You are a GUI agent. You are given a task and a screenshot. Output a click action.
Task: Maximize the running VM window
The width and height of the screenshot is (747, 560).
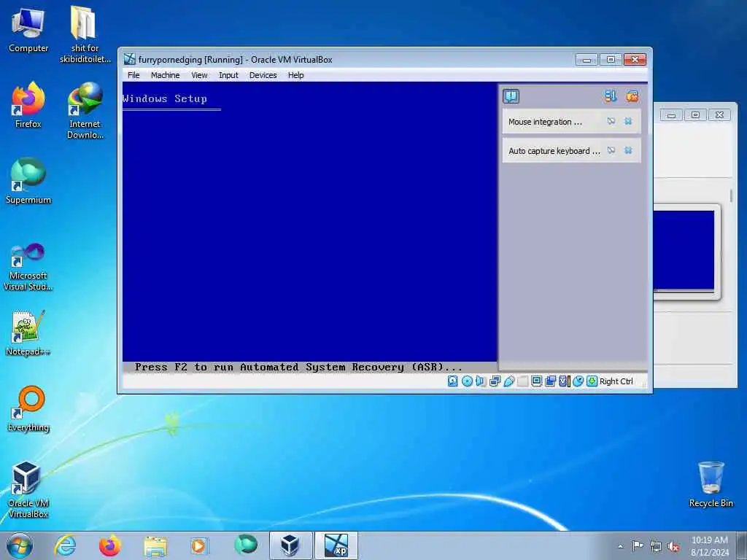click(611, 60)
